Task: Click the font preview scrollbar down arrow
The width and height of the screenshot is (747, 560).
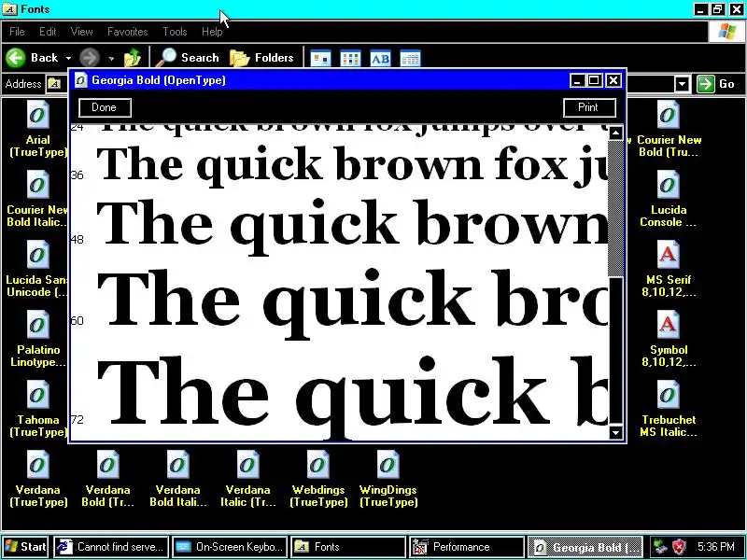Action: [615, 433]
